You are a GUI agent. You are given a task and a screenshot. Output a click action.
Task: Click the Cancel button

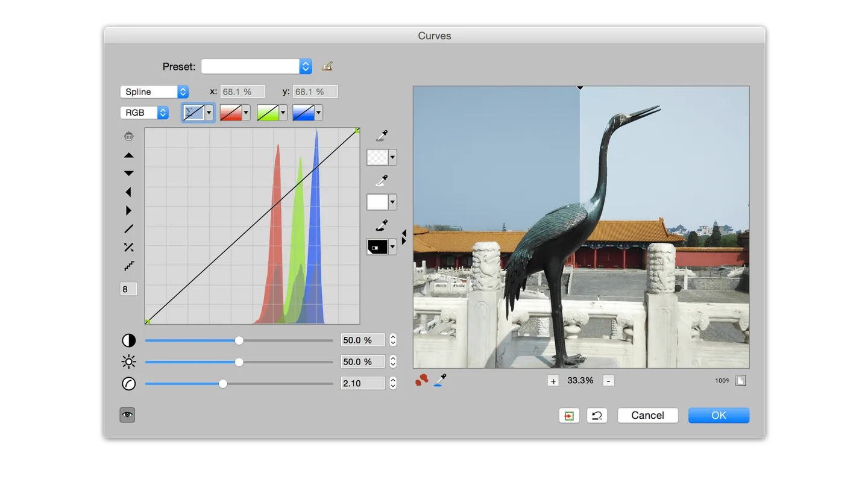tap(648, 415)
